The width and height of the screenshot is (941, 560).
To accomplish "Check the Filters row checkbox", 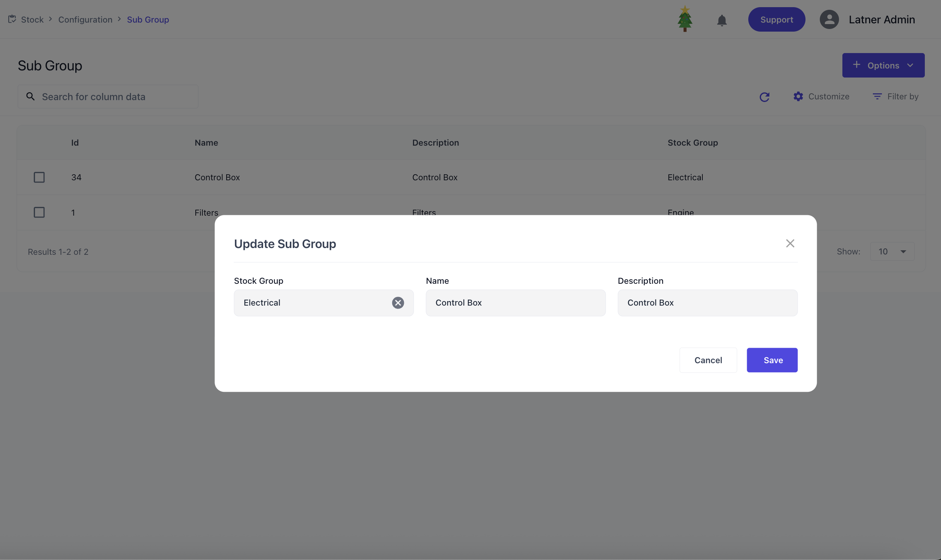I will point(39,213).
